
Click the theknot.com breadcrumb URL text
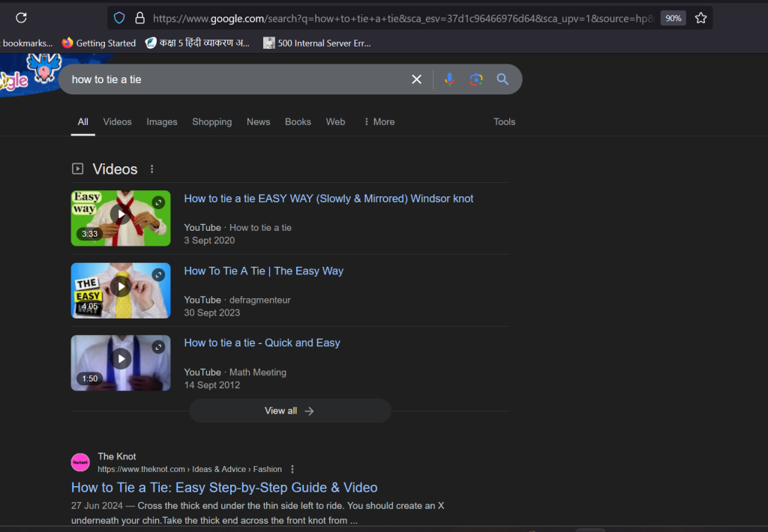[190, 469]
